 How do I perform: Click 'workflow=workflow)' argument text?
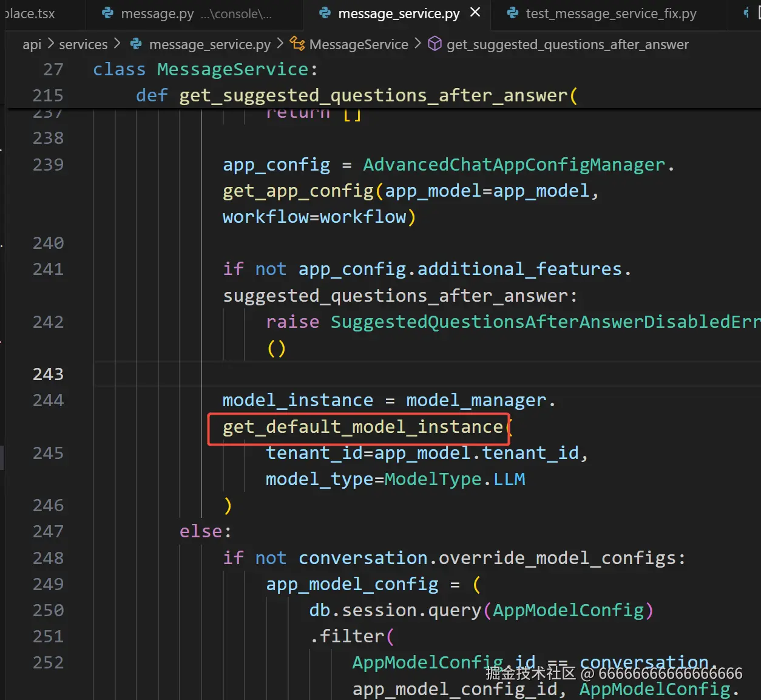point(319,217)
